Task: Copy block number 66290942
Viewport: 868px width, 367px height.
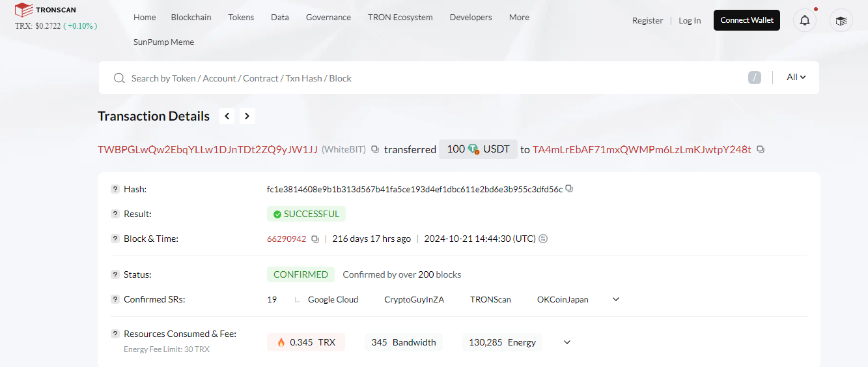Action: pyautogui.click(x=315, y=239)
